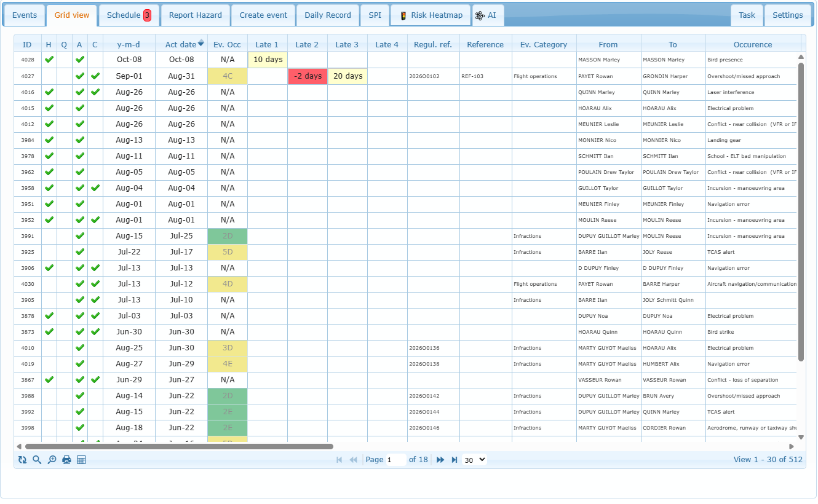Jump to last page arrow
818x504 pixels.
click(x=455, y=460)
